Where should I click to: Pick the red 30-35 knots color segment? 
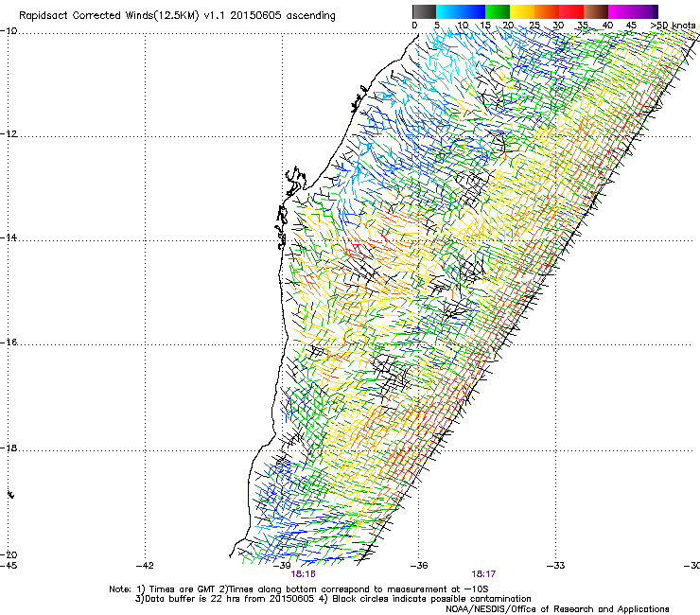[x=571, y=11]
